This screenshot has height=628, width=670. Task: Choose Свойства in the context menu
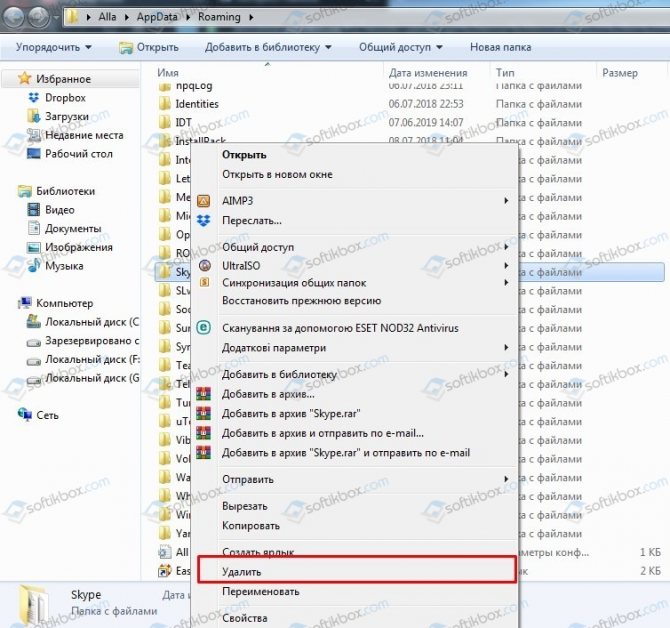[244, 618]
